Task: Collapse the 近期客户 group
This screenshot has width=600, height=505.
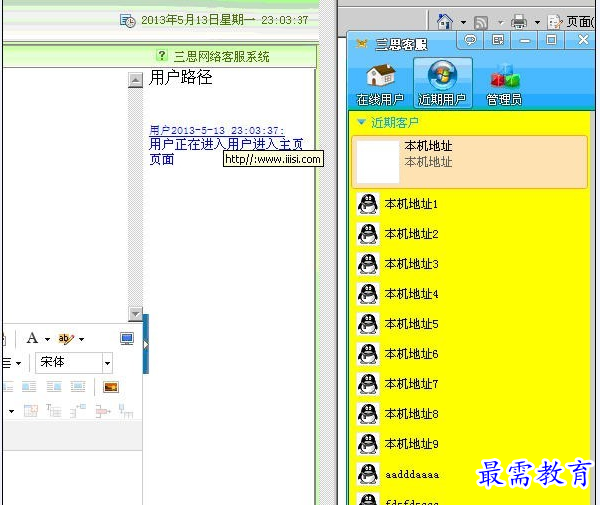Action: click(x=361, y=122)
